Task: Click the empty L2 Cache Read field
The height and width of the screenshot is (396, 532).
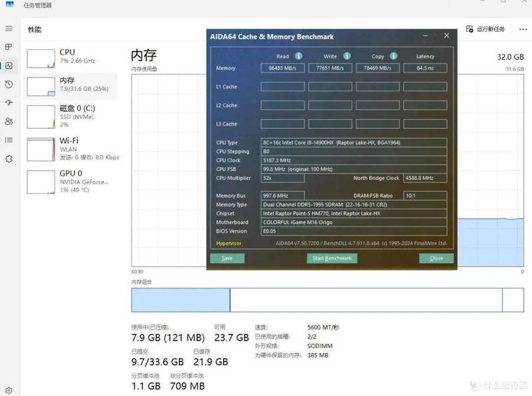Action: pyautogui.click(x=282, y=106)
